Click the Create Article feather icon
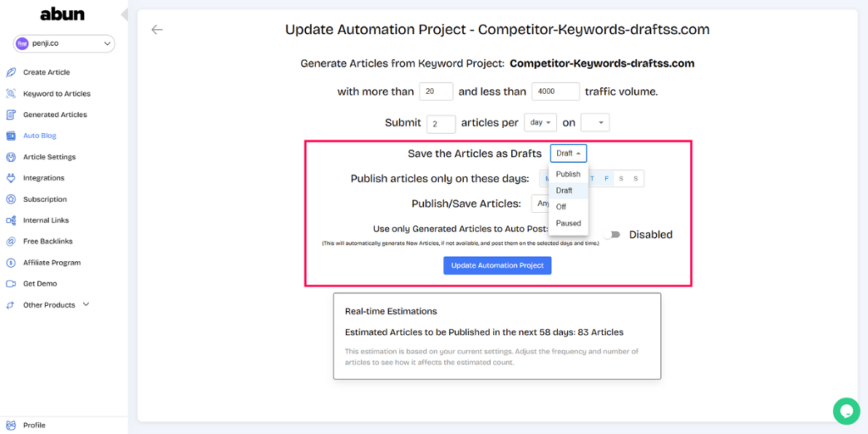868x434 pixels. tap(10, 72)
